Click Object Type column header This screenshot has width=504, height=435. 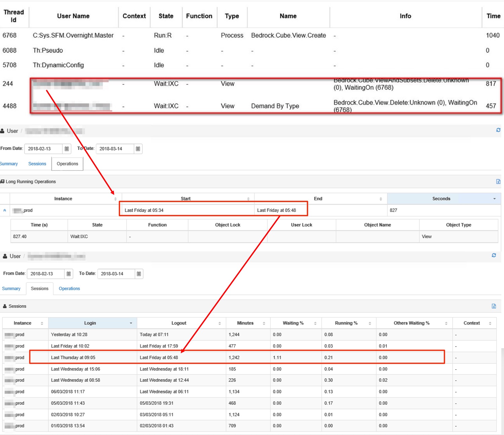point(459,225)
